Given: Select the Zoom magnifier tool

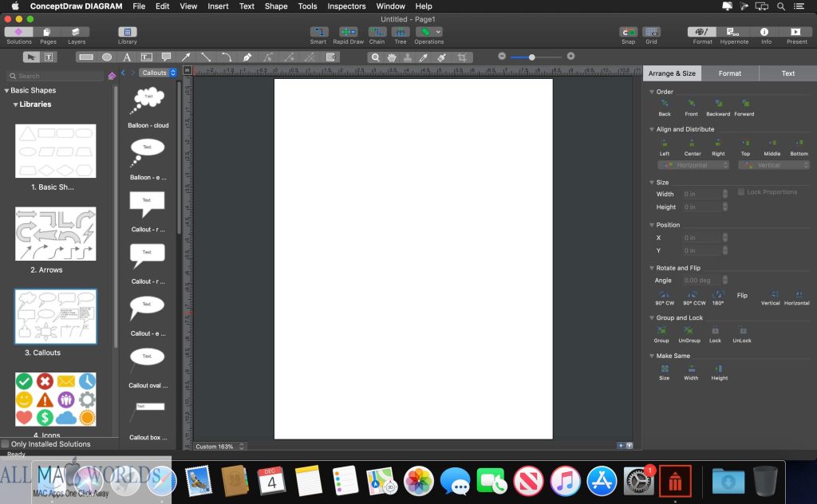Looking at the screenshot, I should click(x=375, y=57).
